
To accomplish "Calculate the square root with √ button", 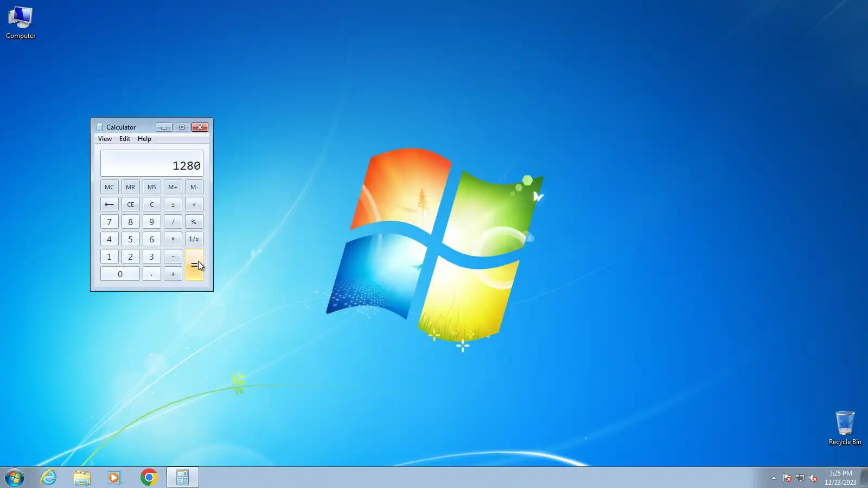I will click(x=194, y=204).
